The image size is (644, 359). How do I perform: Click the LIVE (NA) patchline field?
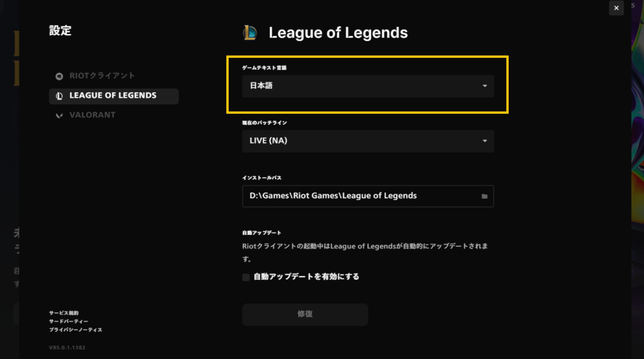[368, 141]
